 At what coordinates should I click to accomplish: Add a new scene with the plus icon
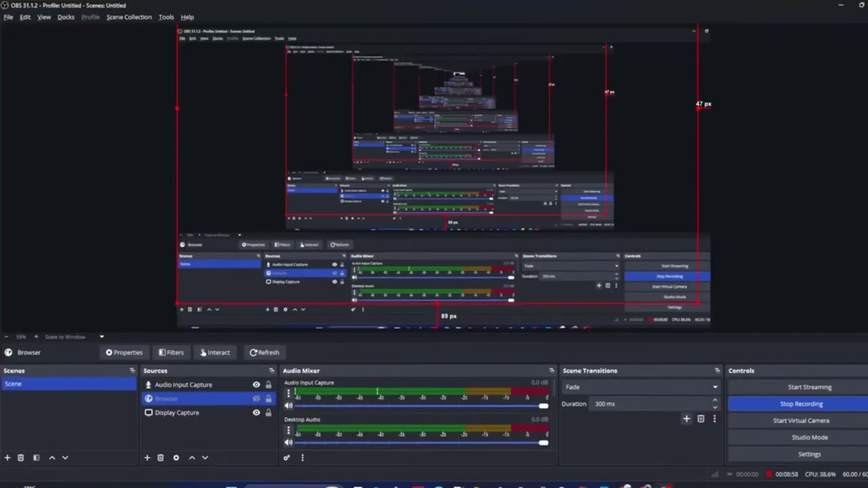point(7,457)
